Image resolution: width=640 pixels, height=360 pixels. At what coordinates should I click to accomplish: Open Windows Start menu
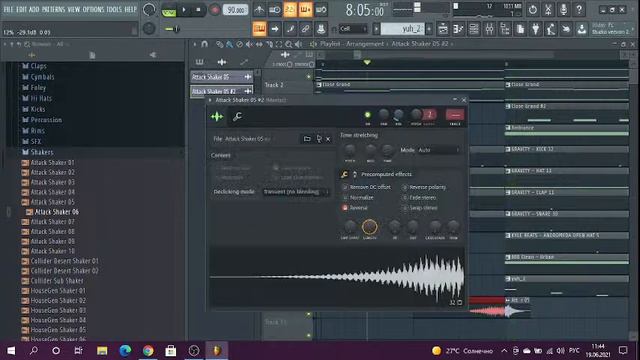tap(11, 350)
